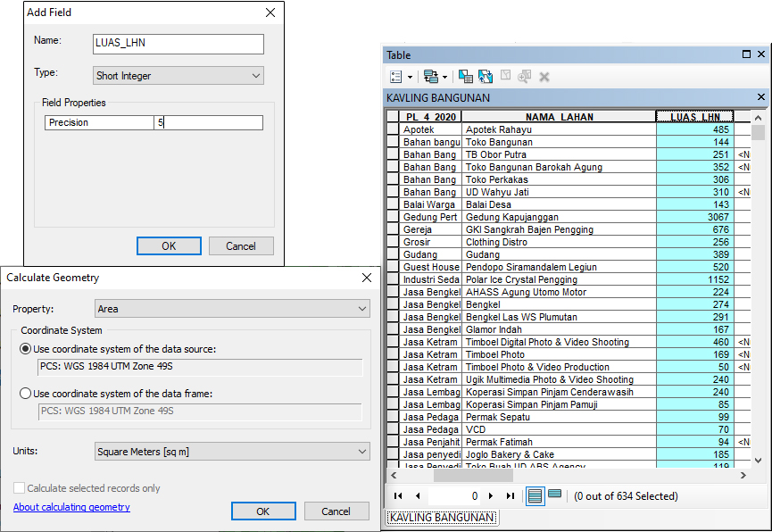
Task: Open About calculating geometry link
Action: point(71,507)
